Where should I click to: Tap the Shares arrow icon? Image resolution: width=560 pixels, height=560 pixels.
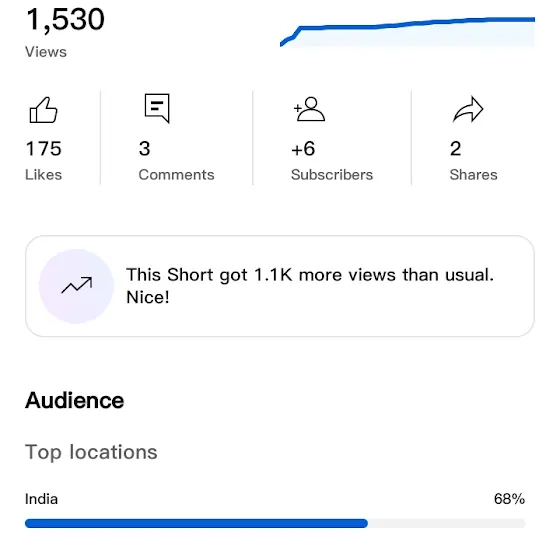468,109
